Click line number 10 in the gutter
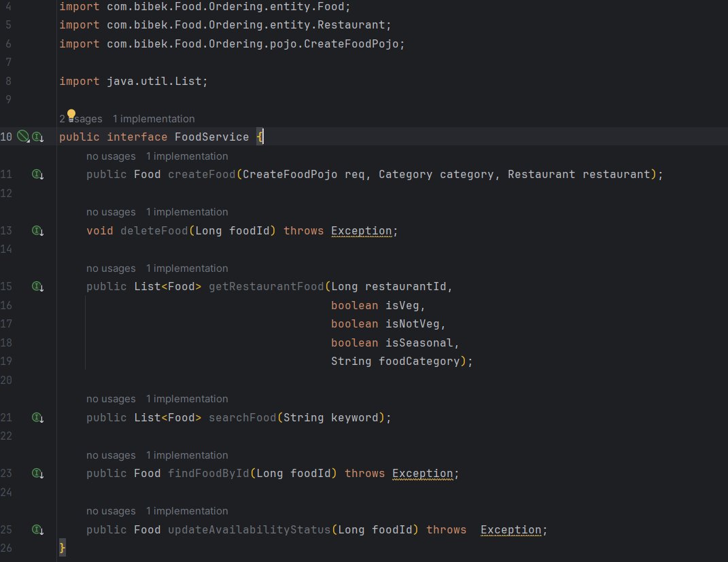The width and height of the screenshot is (728, 562). click(6, 137)
